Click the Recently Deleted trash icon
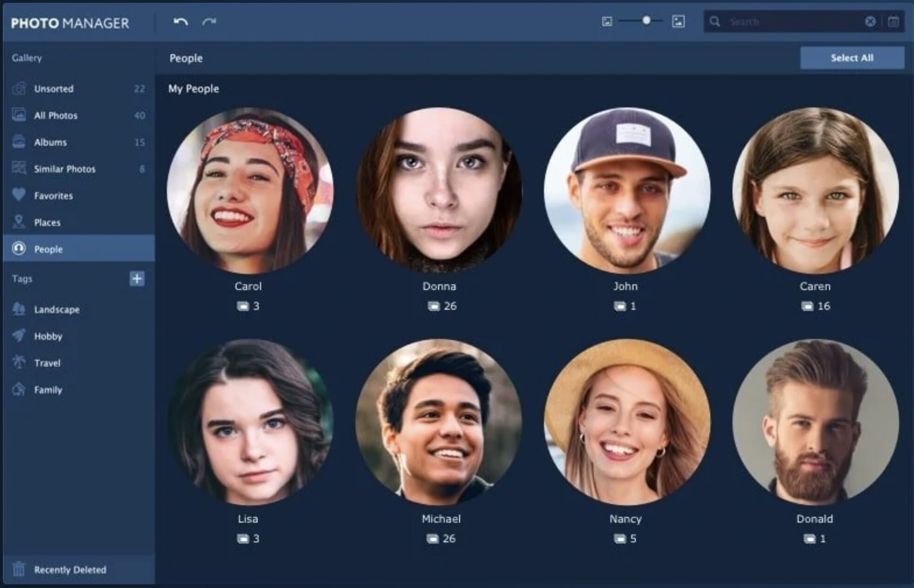Viewport: 914px width, 588px height. [x=17, y=569]
